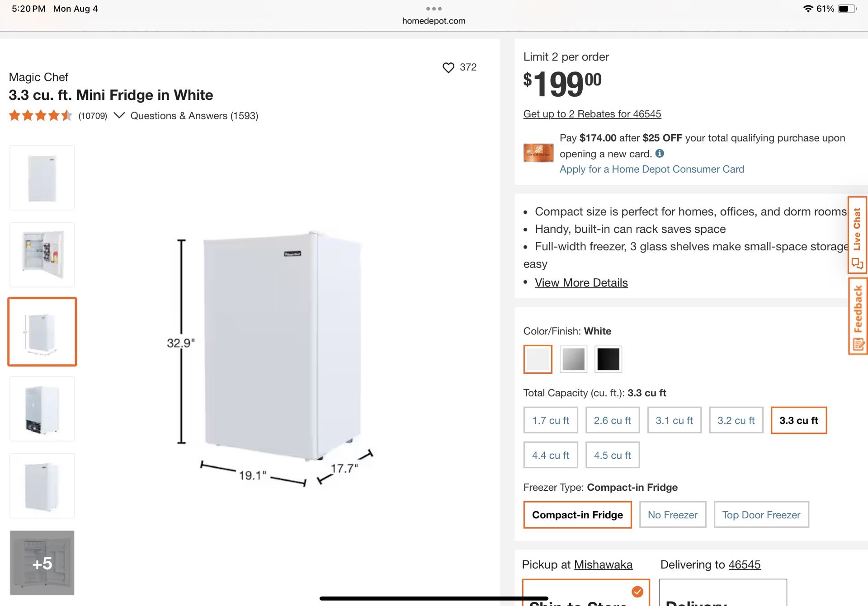Select the black color finish swatch
The width and height of the screenshot is (868, 606).
point(608,359)
